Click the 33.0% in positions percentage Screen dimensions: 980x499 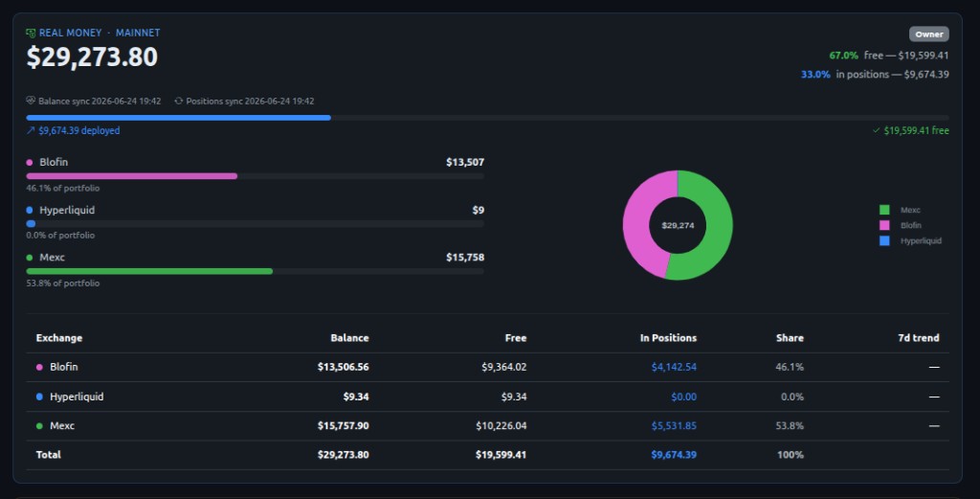coord(815,75)
